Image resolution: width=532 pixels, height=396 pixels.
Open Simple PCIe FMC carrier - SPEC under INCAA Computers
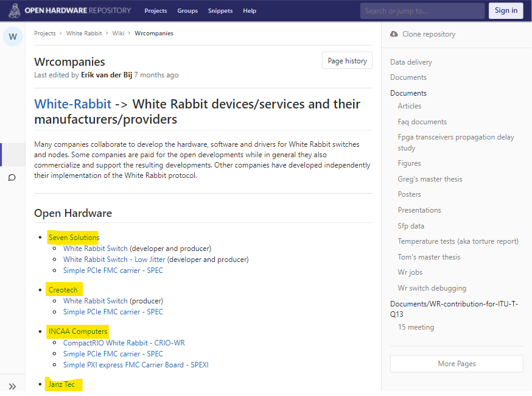113,354
